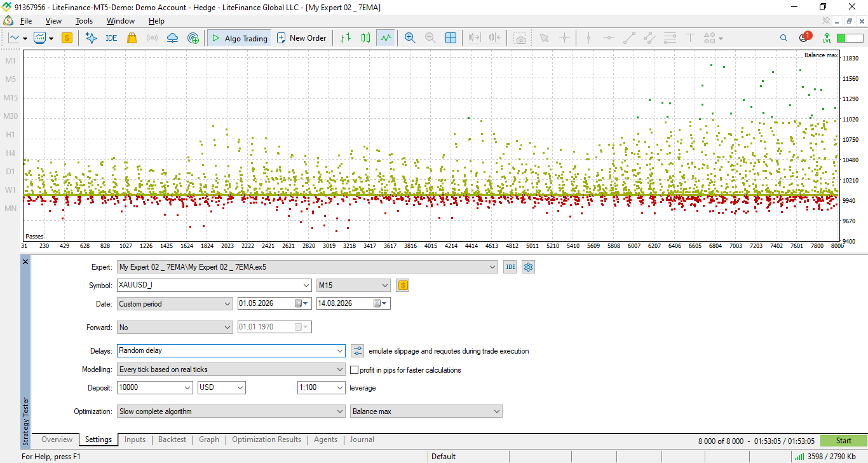Toggle the Algo Trading button
868x463 pixels.
coord(240,38)
